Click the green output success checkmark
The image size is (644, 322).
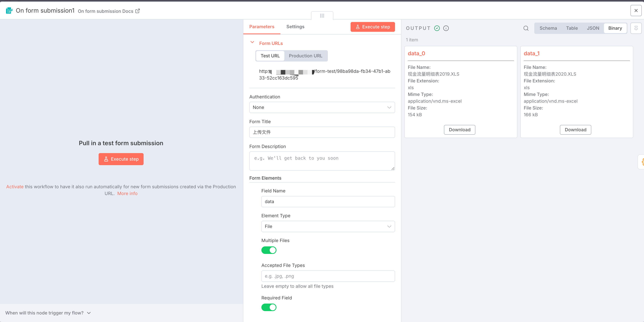click(437, 28)
